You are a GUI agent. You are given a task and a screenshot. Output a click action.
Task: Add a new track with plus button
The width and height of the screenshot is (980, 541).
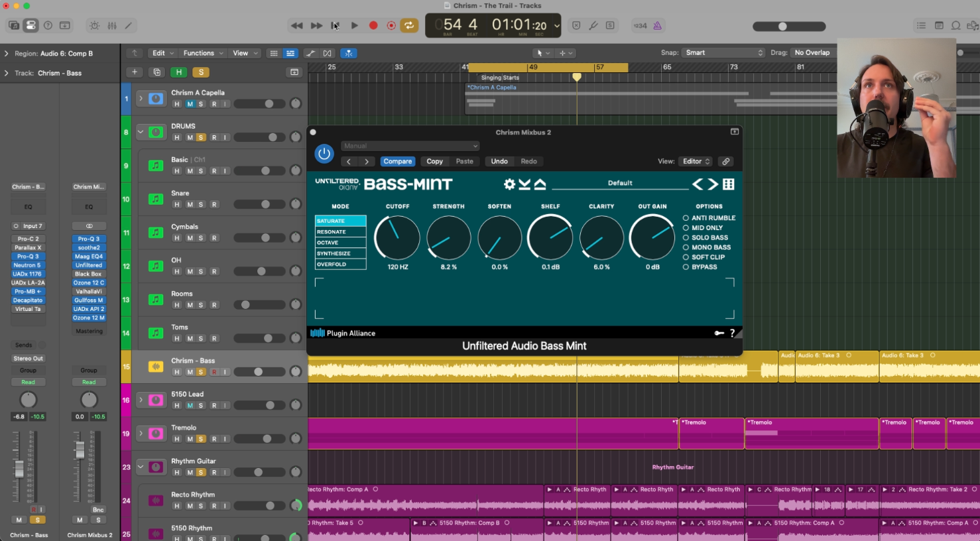(x=135, y=72)
